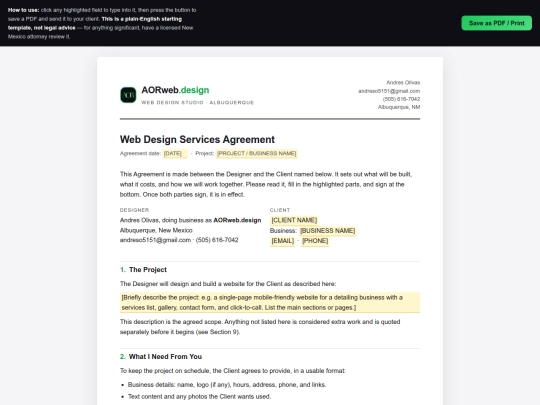Click designer email and phone line under Designer
The image size is (540, 405).
[x=179, y=240]
